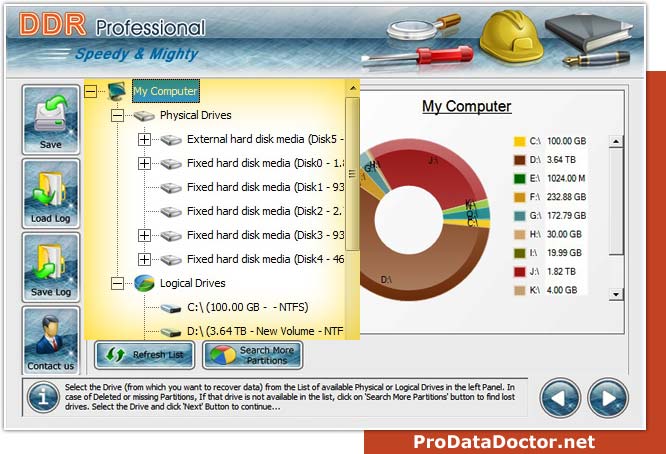Click the yellow C:\ legend swatch
The height and width of the screenshot is (454, 666).
coord(520,141)
